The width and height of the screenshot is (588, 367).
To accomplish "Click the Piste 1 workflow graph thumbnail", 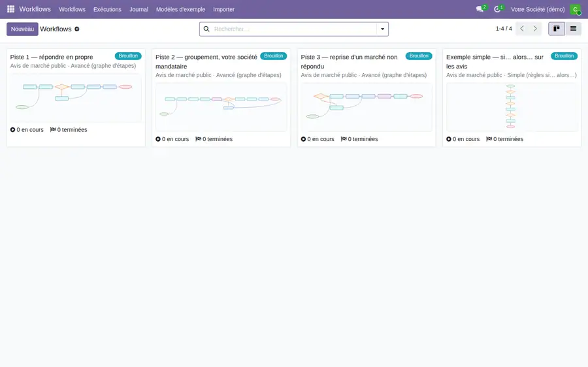I will (x=76, y=97).
